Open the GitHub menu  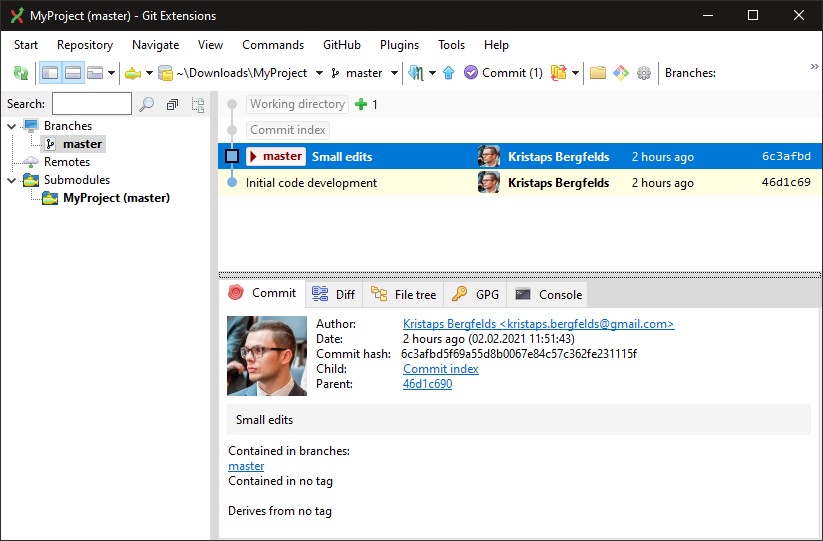(x=342, y=45)
